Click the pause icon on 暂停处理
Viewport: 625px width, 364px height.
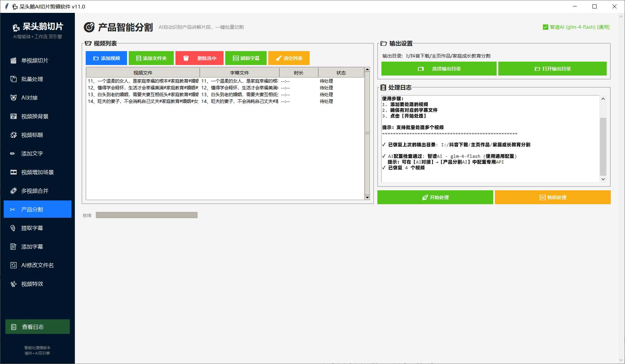click(542, 197)
